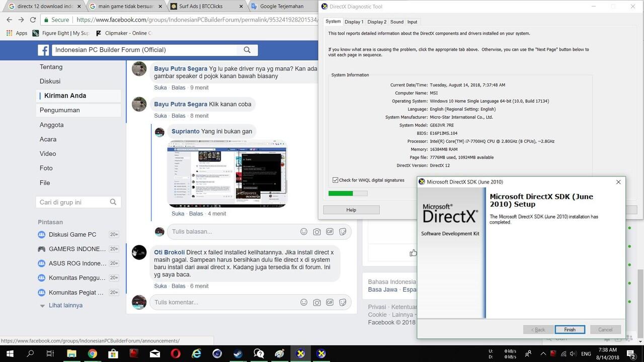The image size is (644, 362).
Task: Click Oti Brokoli's profile avatar
Action: [x=139, y=252]
